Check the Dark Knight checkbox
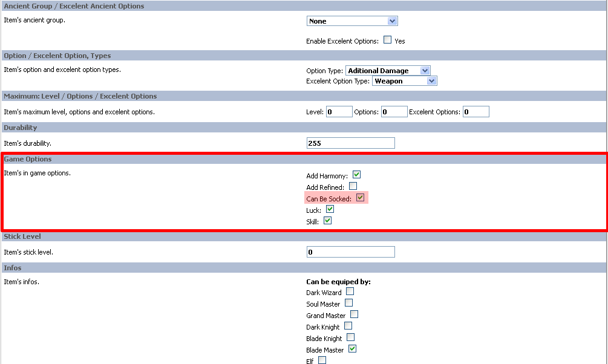This screenshot has height=364, width=608. (x=348, y=326)
